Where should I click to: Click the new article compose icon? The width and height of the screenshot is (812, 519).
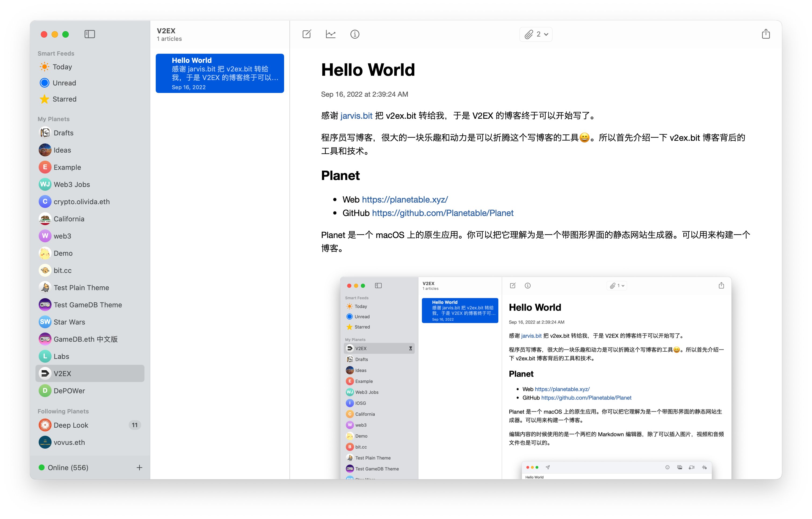307,34
